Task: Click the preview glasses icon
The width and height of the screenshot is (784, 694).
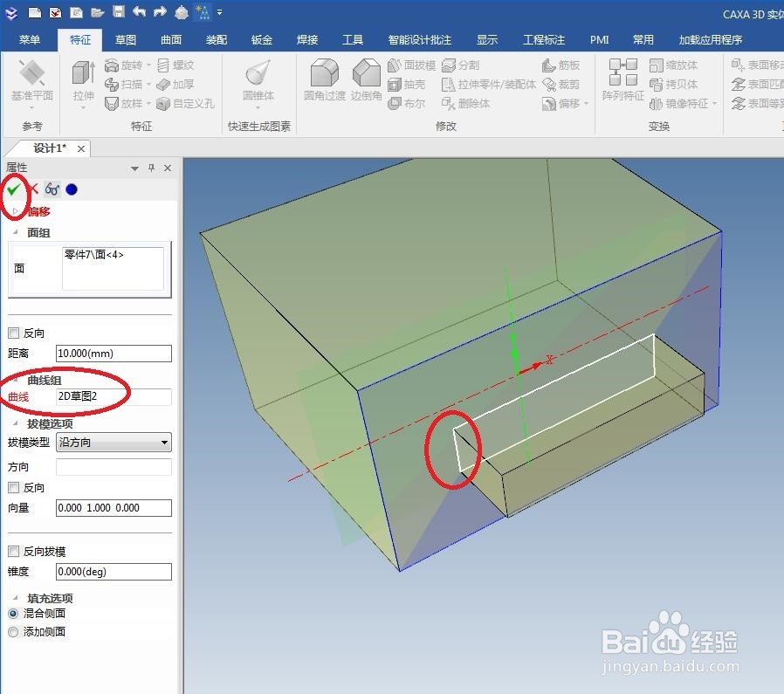Action: (x=52, y=189)
